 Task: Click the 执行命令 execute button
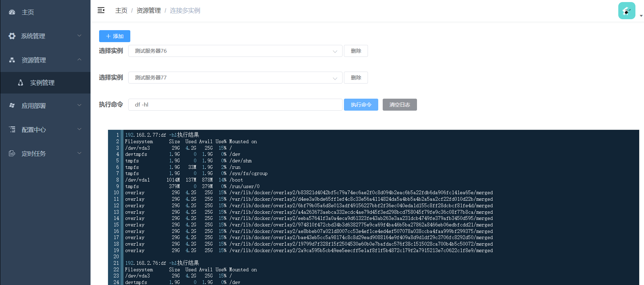361,105
